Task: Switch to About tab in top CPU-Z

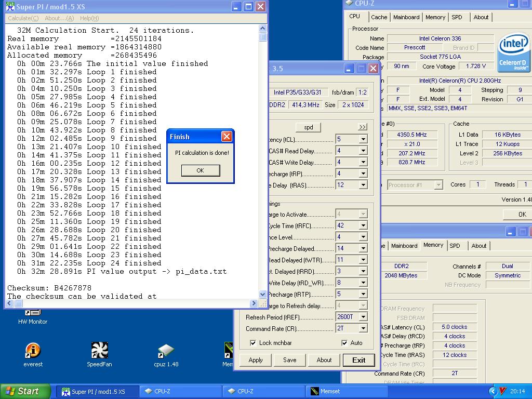Action: click(481, 17)
